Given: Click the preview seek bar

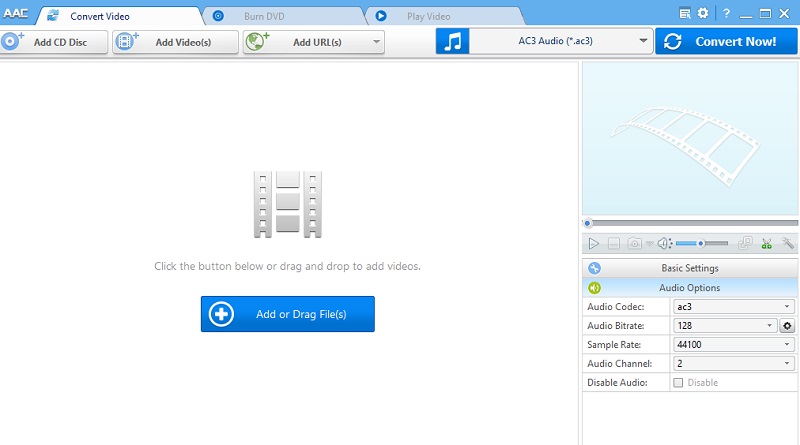Looking at the screenshot, I should click(690, 223).
